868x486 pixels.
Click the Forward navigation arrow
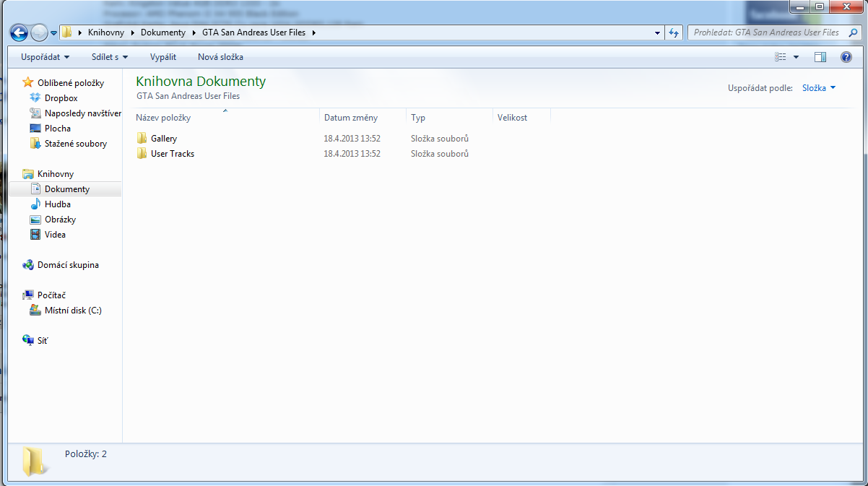pyautogui.click(x=39, y=32)
